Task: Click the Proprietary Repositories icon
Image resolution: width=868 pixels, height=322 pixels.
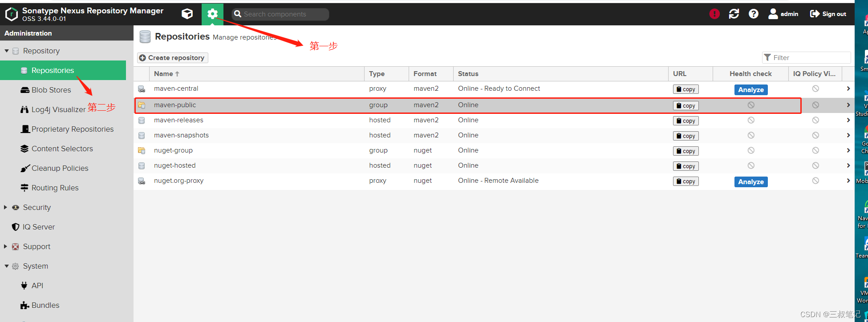Action: [25, 129]
